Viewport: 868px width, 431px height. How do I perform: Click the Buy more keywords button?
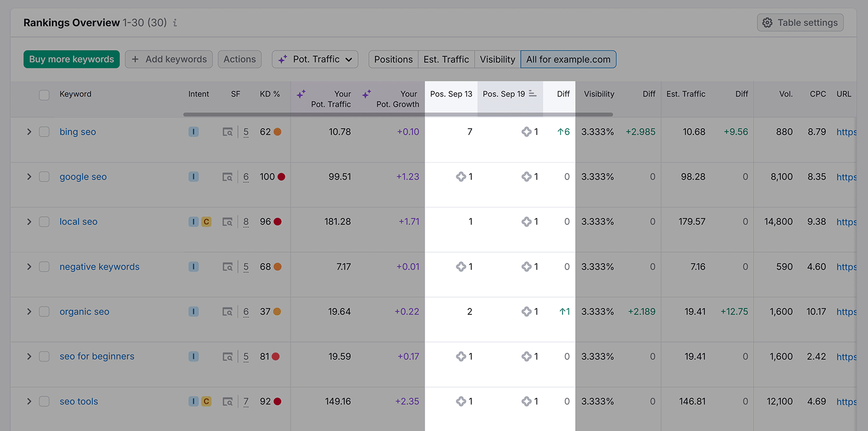tap(72, 60)
